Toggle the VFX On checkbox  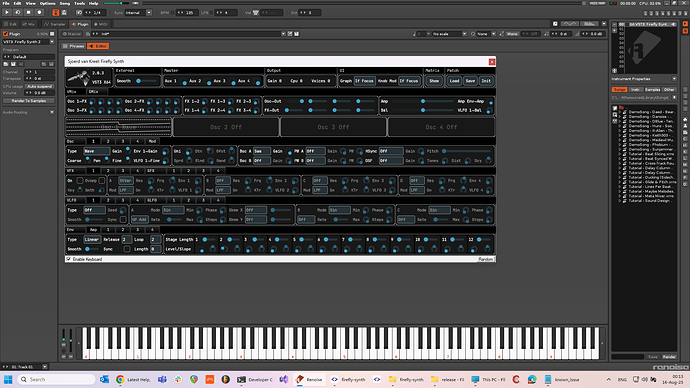coord(80,180)
